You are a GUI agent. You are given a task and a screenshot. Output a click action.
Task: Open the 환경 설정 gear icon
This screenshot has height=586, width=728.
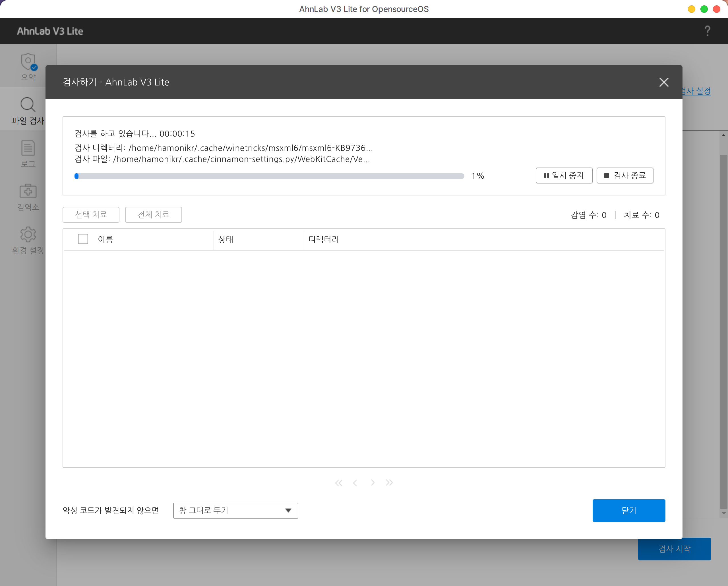[28, 234]
